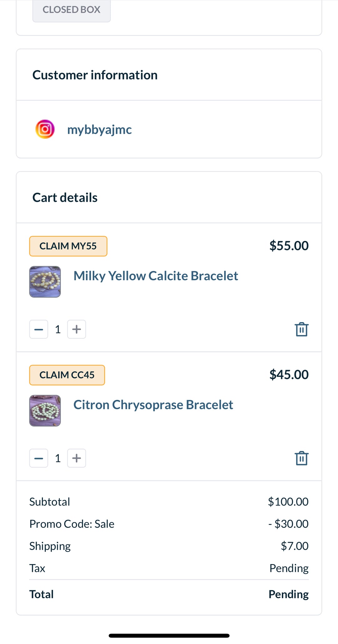Remove Citron Chrysoprase Bracelet with trash icon

301,458
